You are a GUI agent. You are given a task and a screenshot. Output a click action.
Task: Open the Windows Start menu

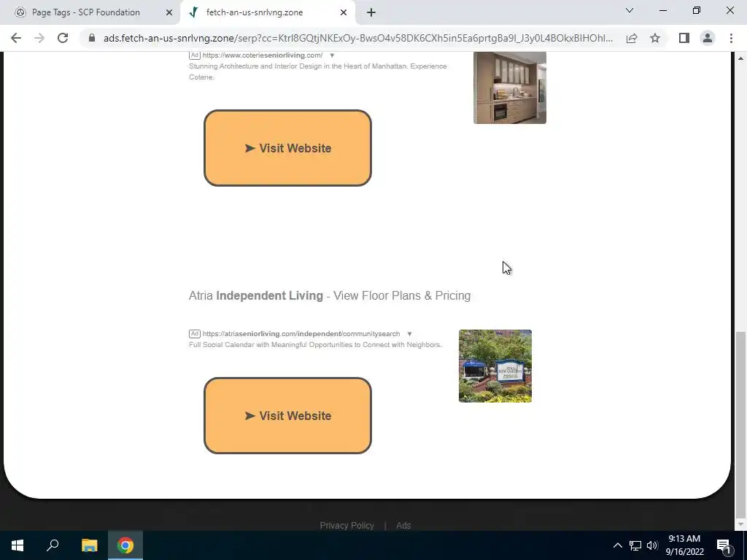tap(18, 545)
